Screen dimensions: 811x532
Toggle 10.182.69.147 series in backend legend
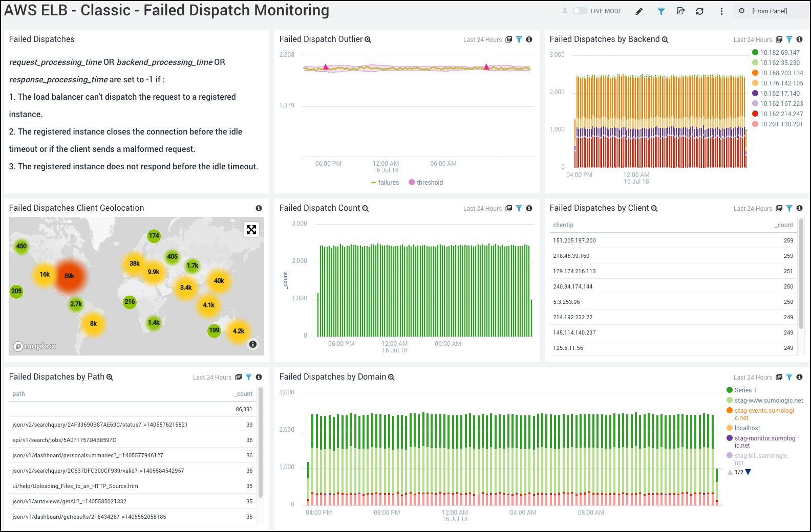[x=755, y=52]
